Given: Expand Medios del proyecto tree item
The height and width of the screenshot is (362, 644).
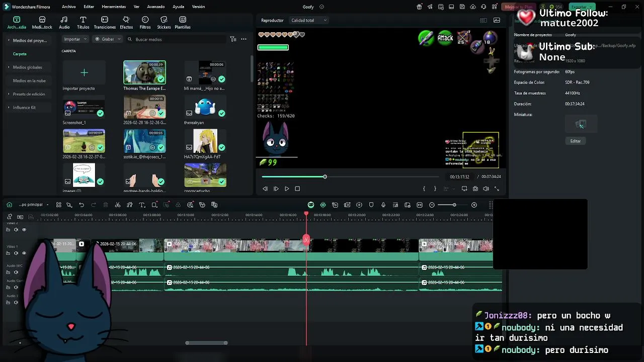Looking at the screenshot, I should pos(28,40).
